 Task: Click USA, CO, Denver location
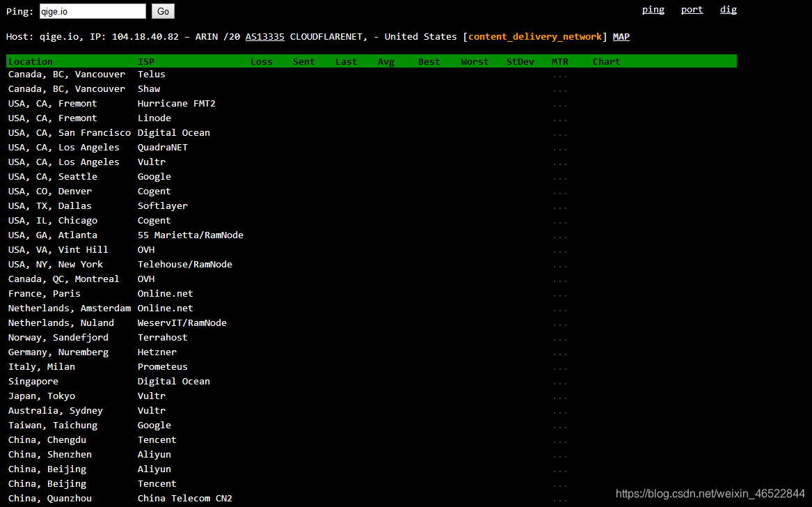[49, 191]
